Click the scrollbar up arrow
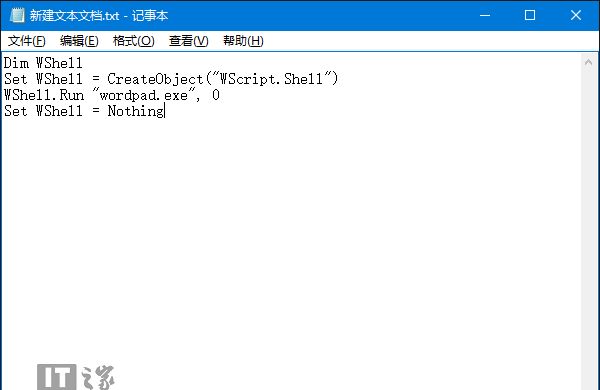 click(589, 62)
